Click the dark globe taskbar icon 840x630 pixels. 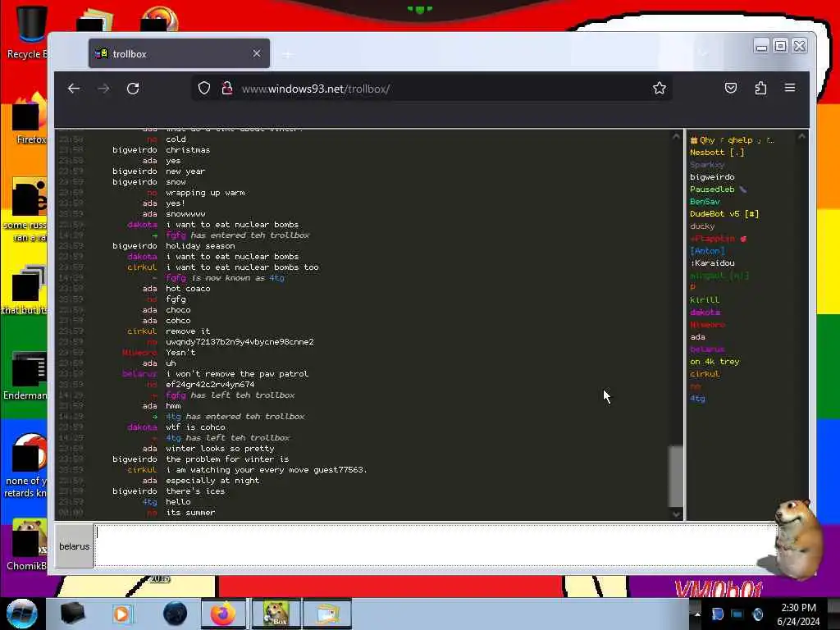[x=175, y=614]
